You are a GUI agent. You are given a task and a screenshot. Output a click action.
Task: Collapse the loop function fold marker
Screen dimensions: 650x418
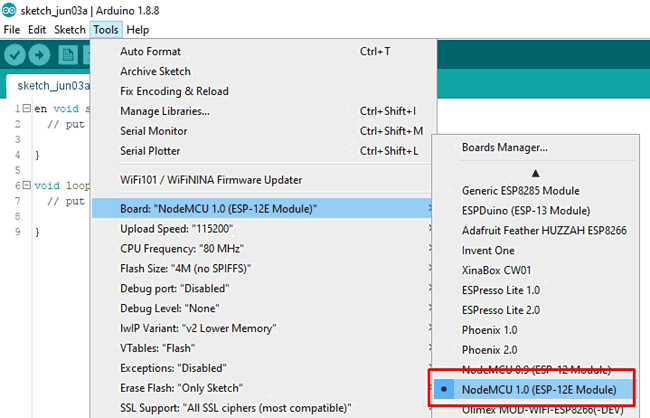coord(26,186)
